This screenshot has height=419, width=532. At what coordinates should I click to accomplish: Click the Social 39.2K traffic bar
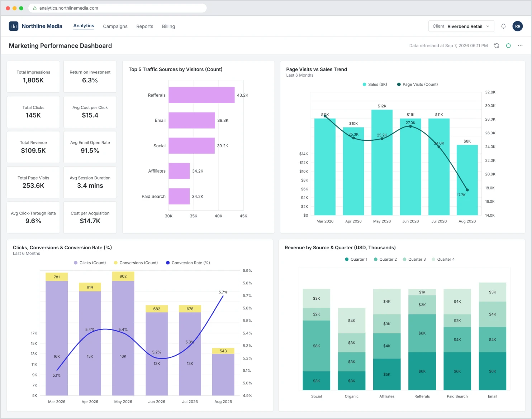[191, 146]
